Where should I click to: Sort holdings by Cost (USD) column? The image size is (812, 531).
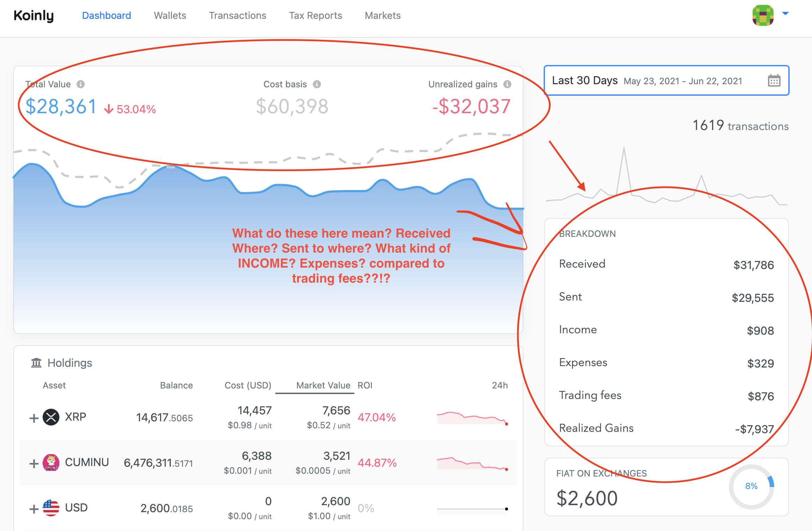tap(248, 385)
